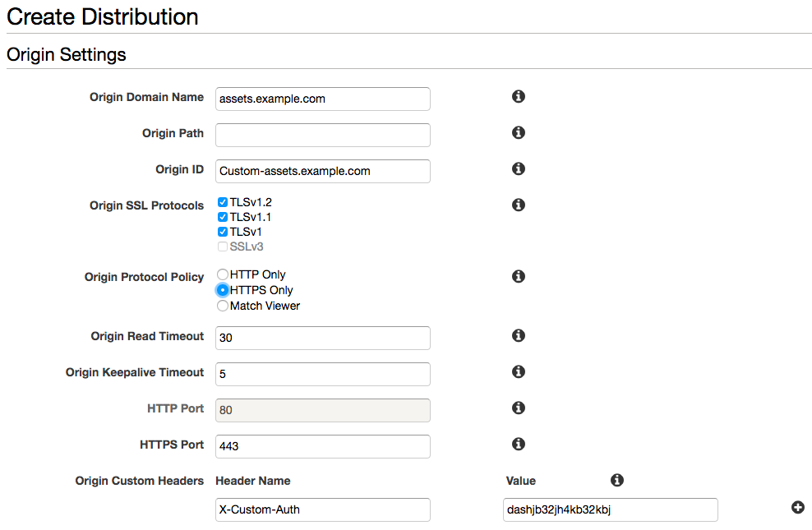The height and width of the screenshot is (530, 812).
Task: Select the HTTPS Only radio button
Action: 222,290
